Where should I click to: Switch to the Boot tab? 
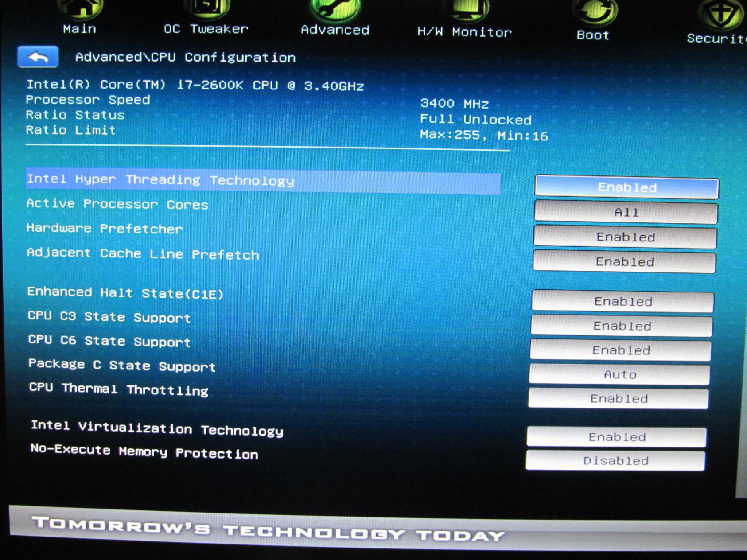(593, 35)
